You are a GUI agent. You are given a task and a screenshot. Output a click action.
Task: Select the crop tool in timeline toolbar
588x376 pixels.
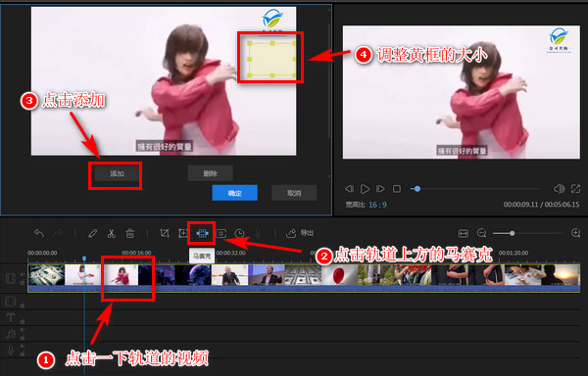tap(165, 233)
